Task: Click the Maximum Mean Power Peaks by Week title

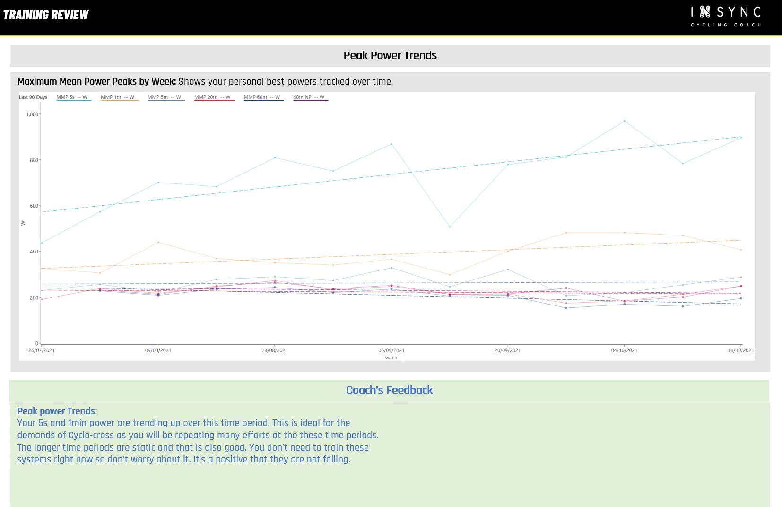Action: coord(96,81)
